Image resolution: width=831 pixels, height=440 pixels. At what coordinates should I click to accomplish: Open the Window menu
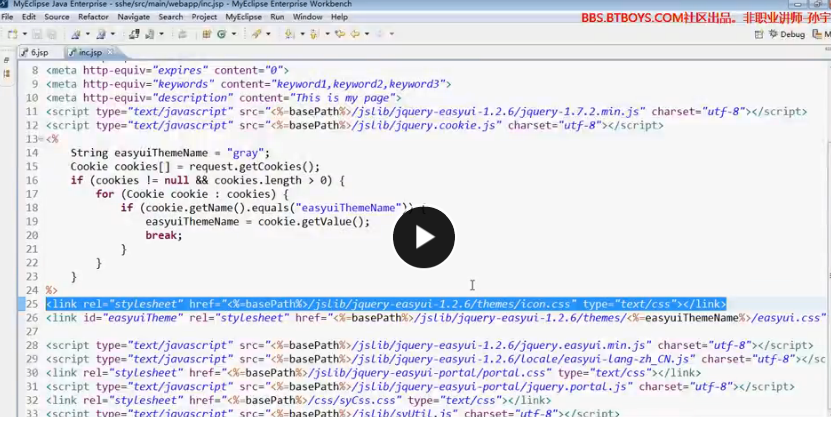tap(307, 17)
